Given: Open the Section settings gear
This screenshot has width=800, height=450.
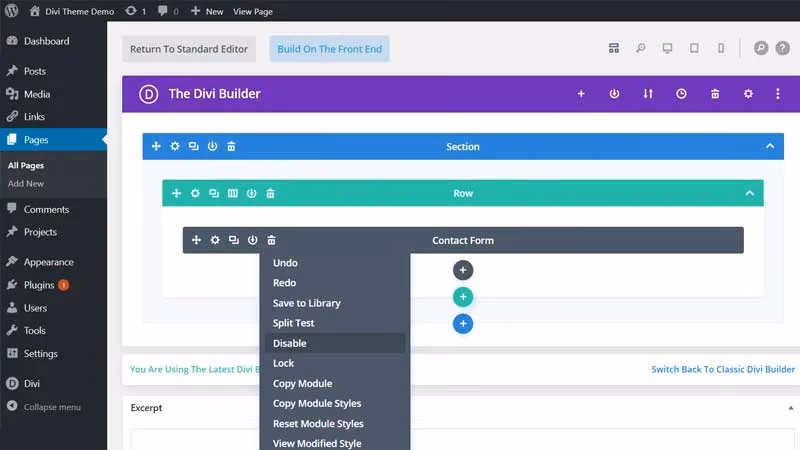Looking at the screenshot, I should pos(175,146).
